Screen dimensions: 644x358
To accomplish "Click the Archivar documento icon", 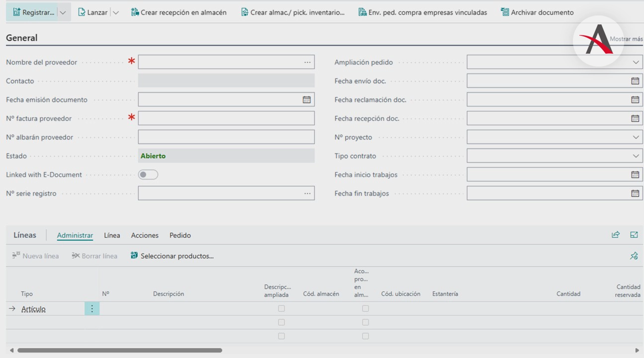I will (505, 12).
